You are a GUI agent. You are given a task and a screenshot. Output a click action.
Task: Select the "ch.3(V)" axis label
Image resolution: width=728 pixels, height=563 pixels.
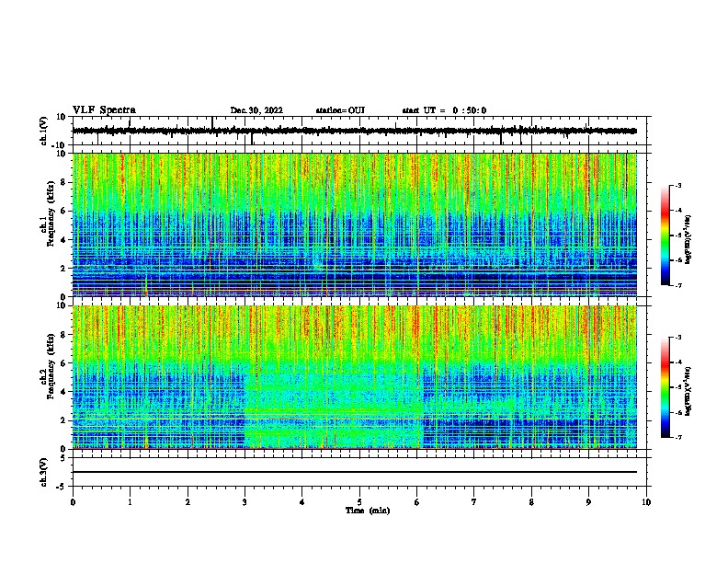coord(44,472)
